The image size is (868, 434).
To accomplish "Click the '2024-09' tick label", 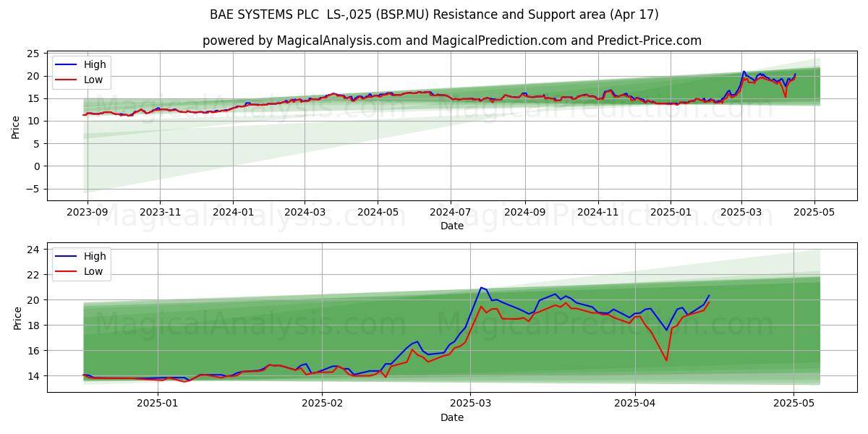I will (x=524, y=213).
